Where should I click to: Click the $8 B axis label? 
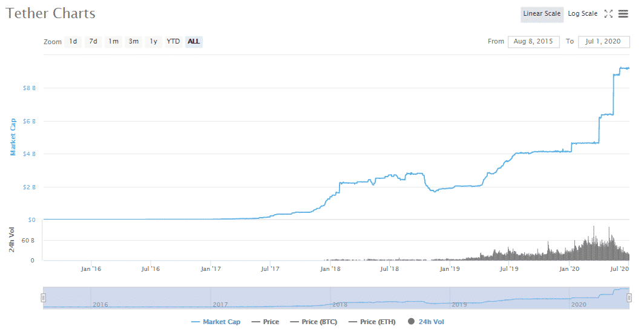tap(29, 88)
